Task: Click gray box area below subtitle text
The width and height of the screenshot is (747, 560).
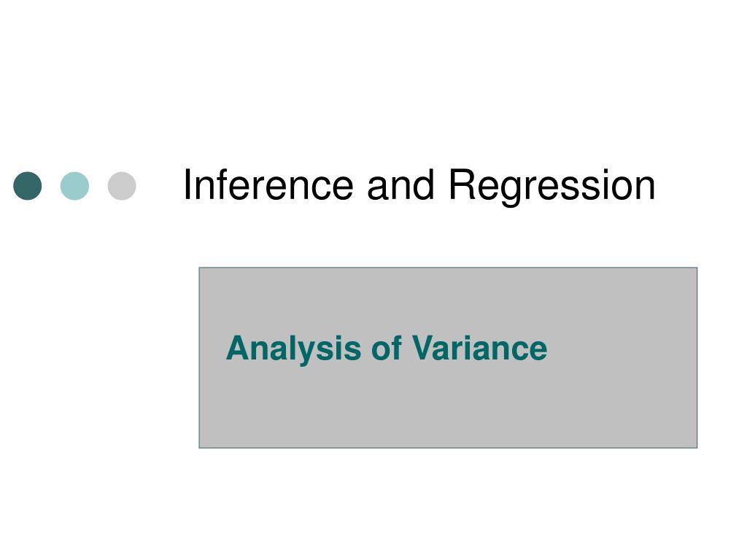Action: [x=448, y=407]
